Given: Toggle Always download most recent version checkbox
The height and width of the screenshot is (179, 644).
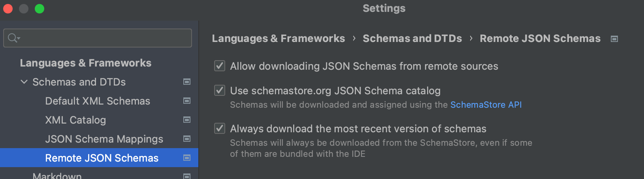Looking at the screenshot, I should click(x=220, y=128).
